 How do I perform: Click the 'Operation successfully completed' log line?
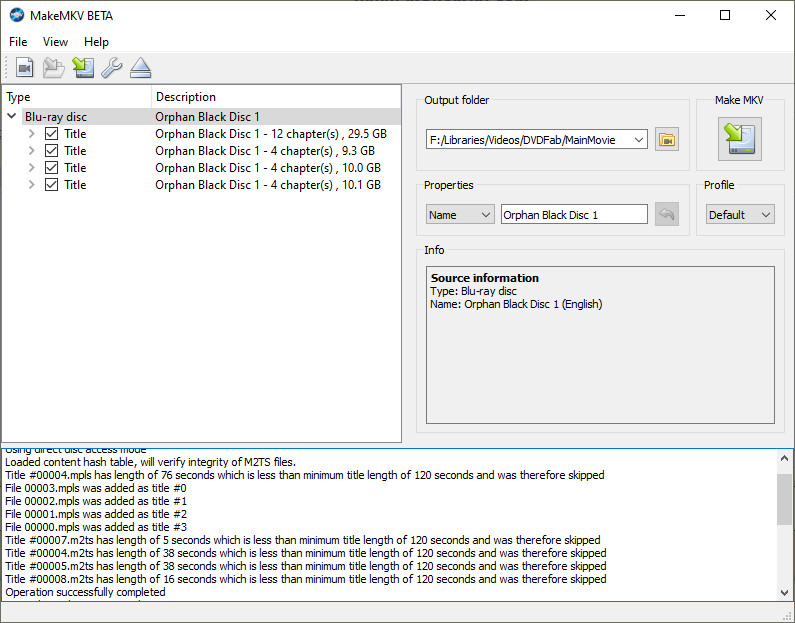[85, 592]
